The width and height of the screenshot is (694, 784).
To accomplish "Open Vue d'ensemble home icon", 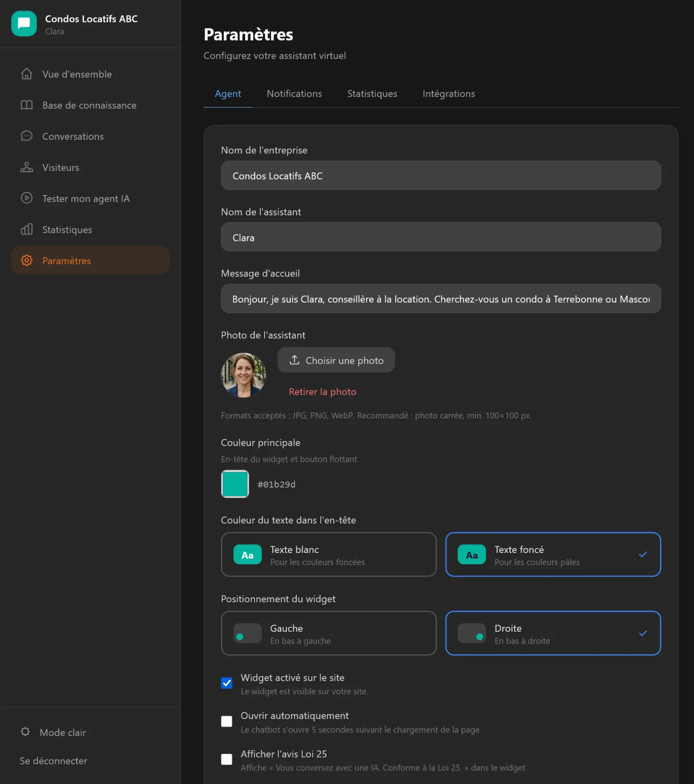I will click(x=27, y=74).
